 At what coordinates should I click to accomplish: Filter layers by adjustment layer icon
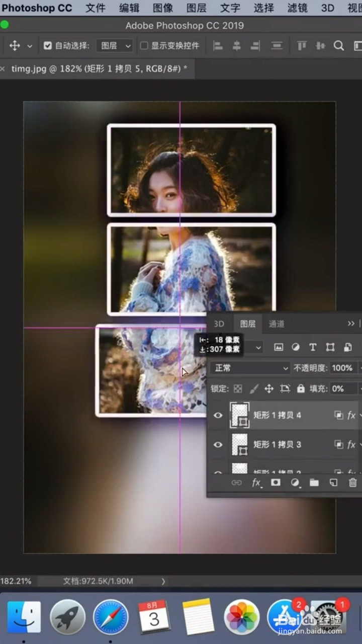[296, 347]
